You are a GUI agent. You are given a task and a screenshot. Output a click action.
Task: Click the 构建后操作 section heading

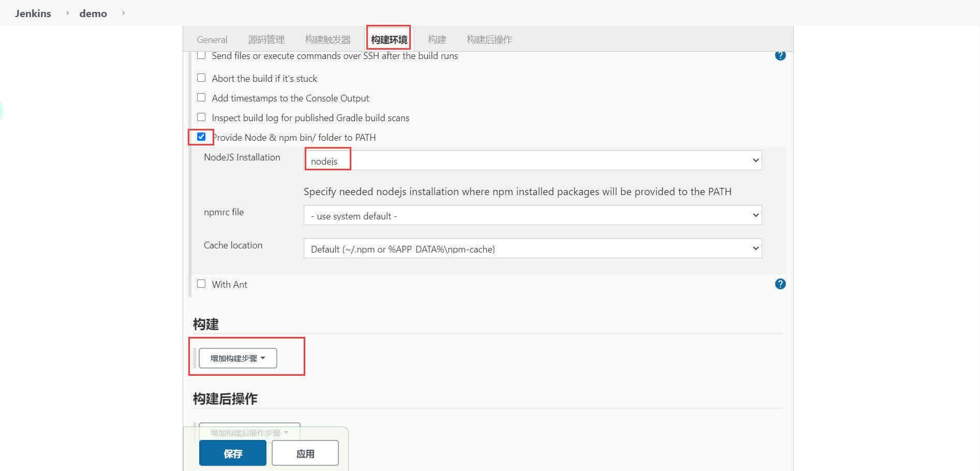coord(225,399)
